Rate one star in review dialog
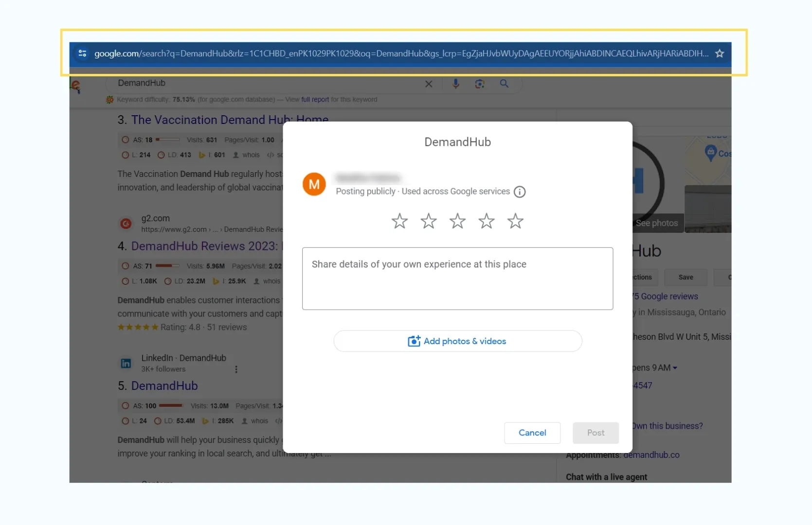This screenshot has width=812, height=525. click(x=399, y=221)
